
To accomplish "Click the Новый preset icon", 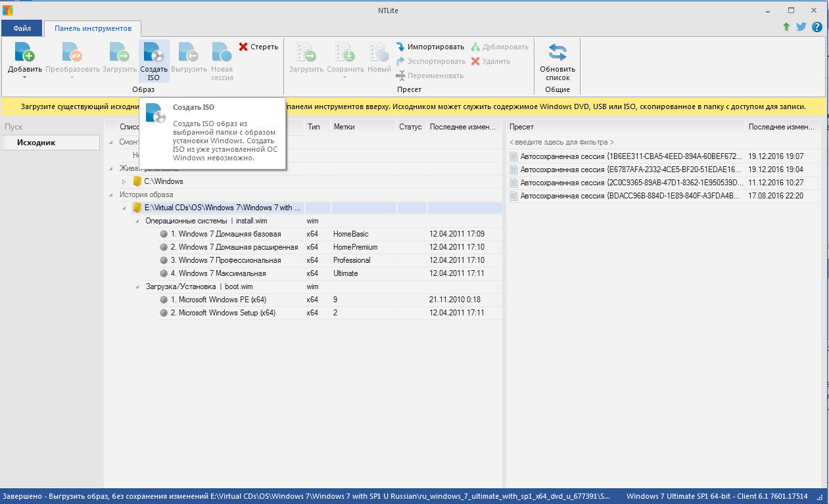I will click(x=379, y=52).
